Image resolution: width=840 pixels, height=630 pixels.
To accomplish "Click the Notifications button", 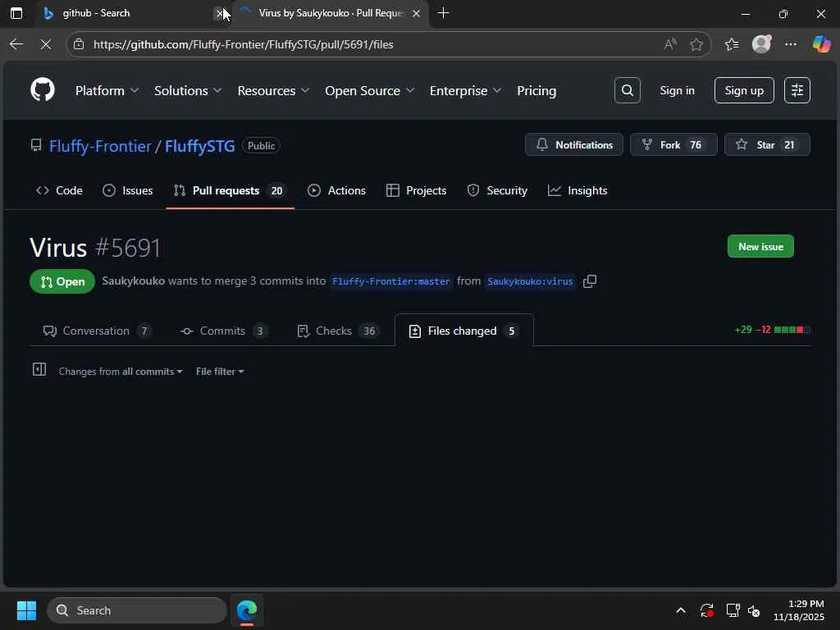I will [x=574, y=144].
